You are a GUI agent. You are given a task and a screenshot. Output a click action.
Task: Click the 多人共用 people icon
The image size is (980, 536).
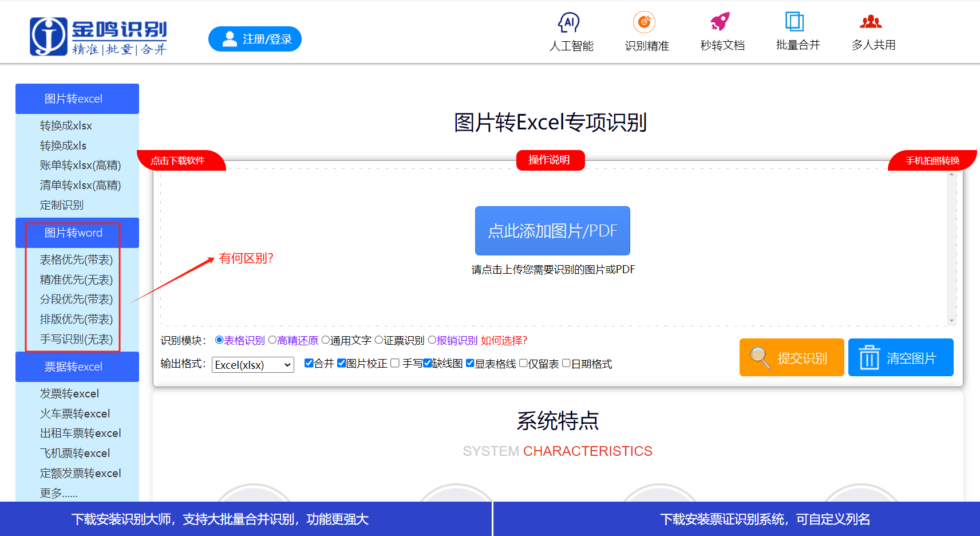(871, 22)
